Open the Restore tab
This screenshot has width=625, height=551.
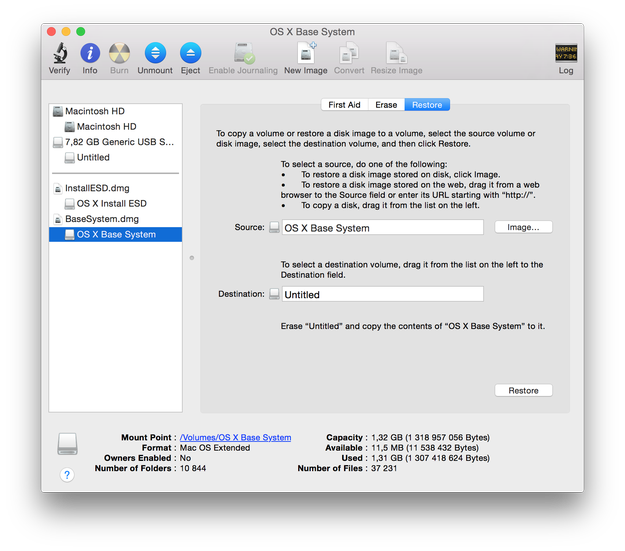(x=427, y=105)
